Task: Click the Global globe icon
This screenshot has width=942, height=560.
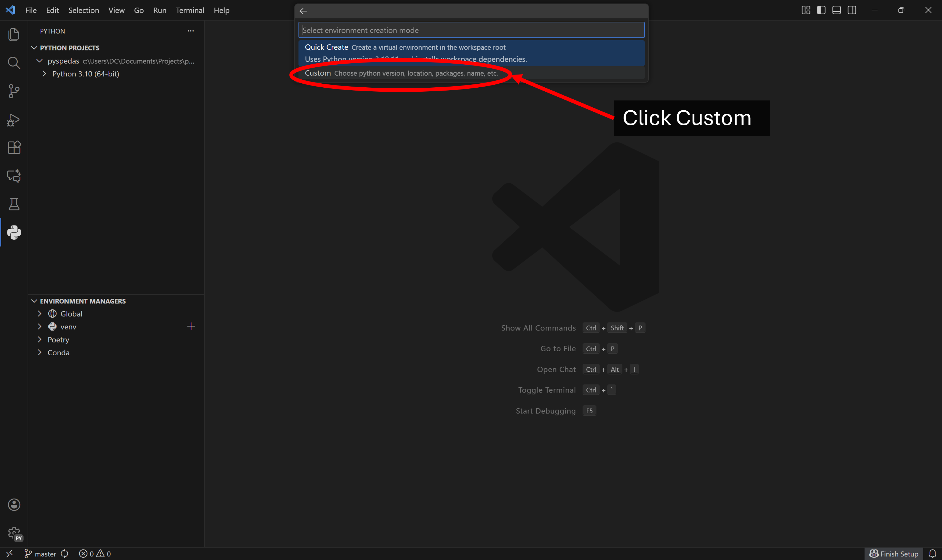Action: pyautogui.click(x=52, y=314)
